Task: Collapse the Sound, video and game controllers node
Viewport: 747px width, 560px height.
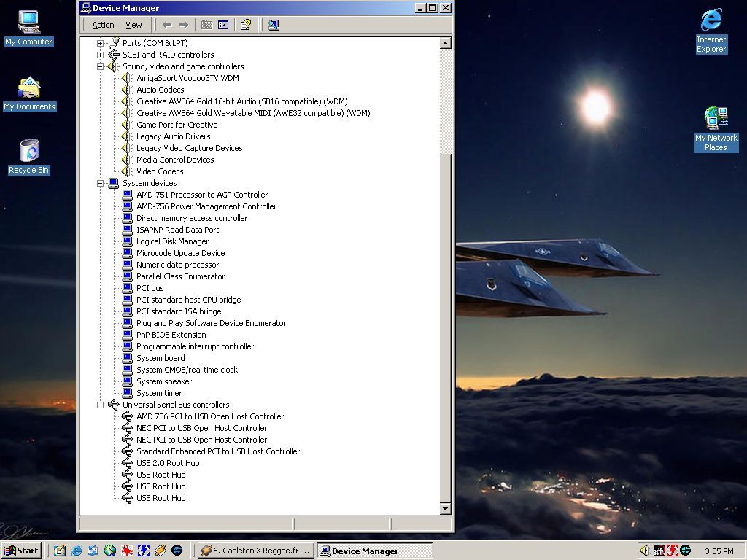Action: click(x=101, y=66)
